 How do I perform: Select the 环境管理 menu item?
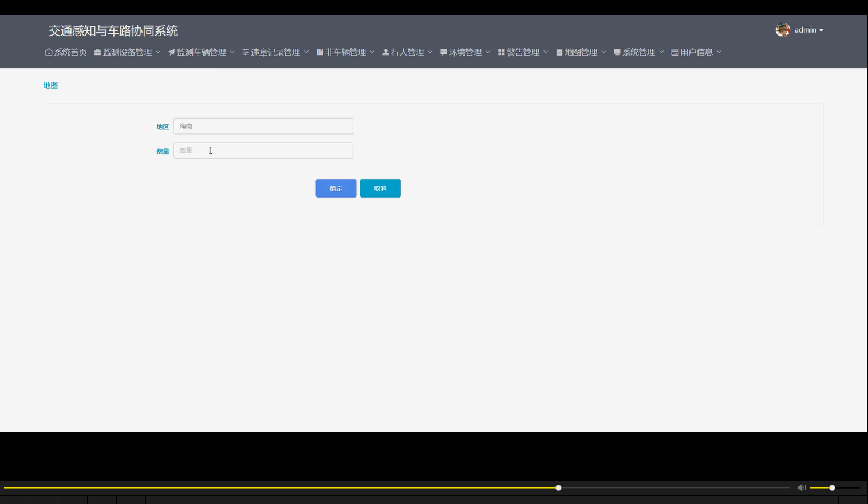[x=465, y=52]
